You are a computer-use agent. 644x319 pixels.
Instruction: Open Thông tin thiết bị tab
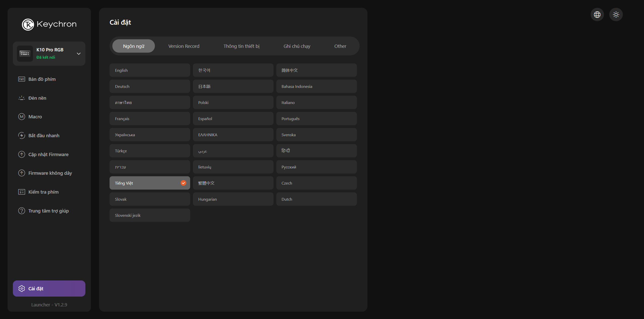point(241,46)
